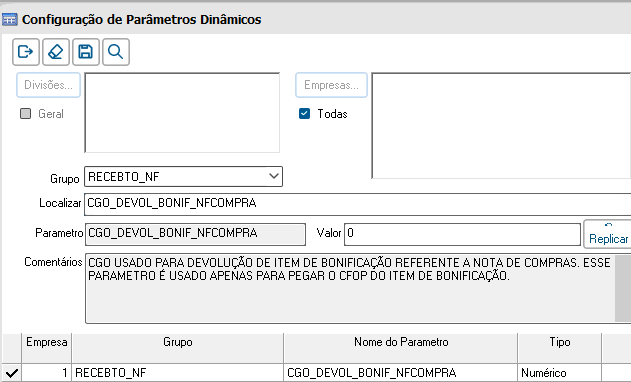
Task: Select the row checkmark indicator
Action: [12, 373]
